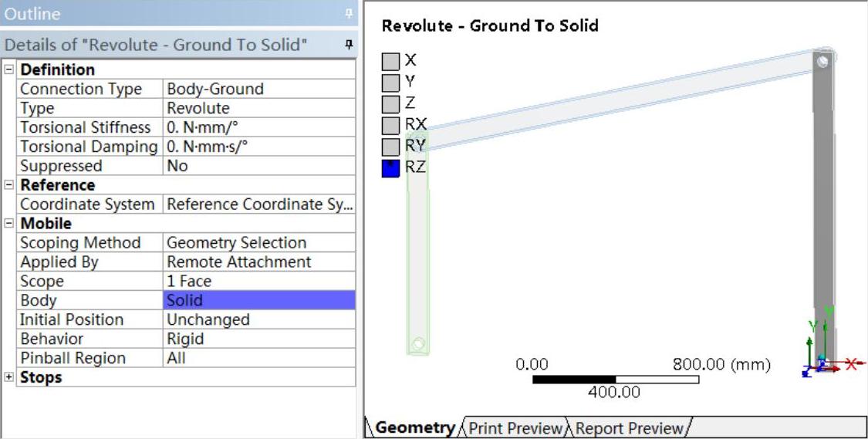
Task: Click the X degree-of-freedom box
Action: point(391,61)
